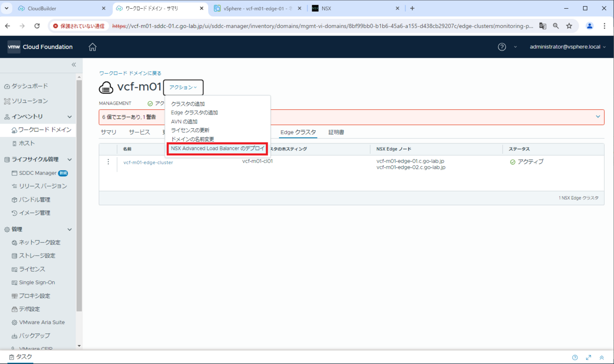This screenshot has width=614, height=364.
Task: Click the translate page icon in address bar
Action: tap(542, 26)
